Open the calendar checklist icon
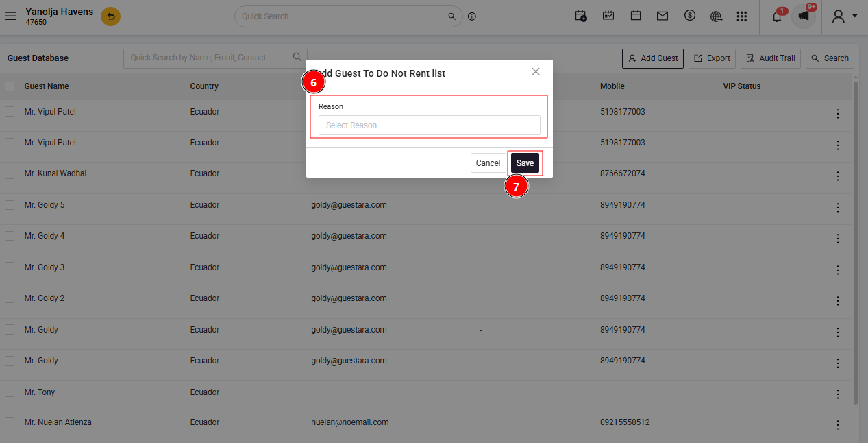The image size is (868, 443). [x=608, y=16]
